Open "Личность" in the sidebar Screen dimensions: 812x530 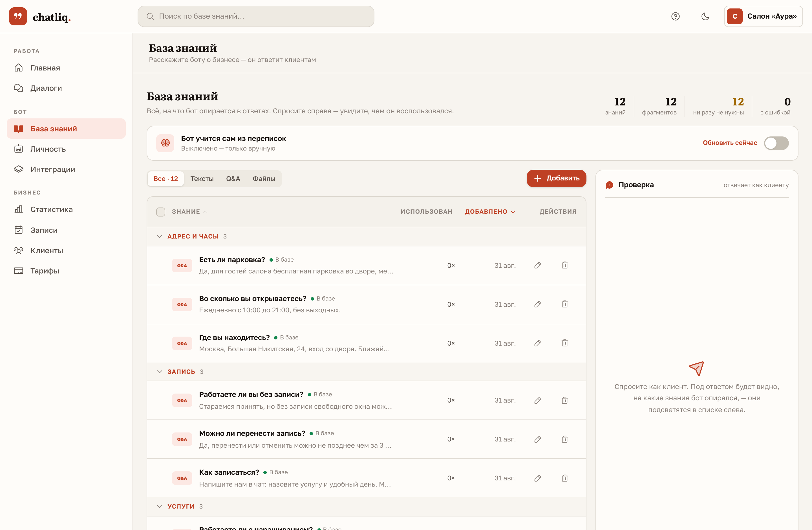pos(66,149)
